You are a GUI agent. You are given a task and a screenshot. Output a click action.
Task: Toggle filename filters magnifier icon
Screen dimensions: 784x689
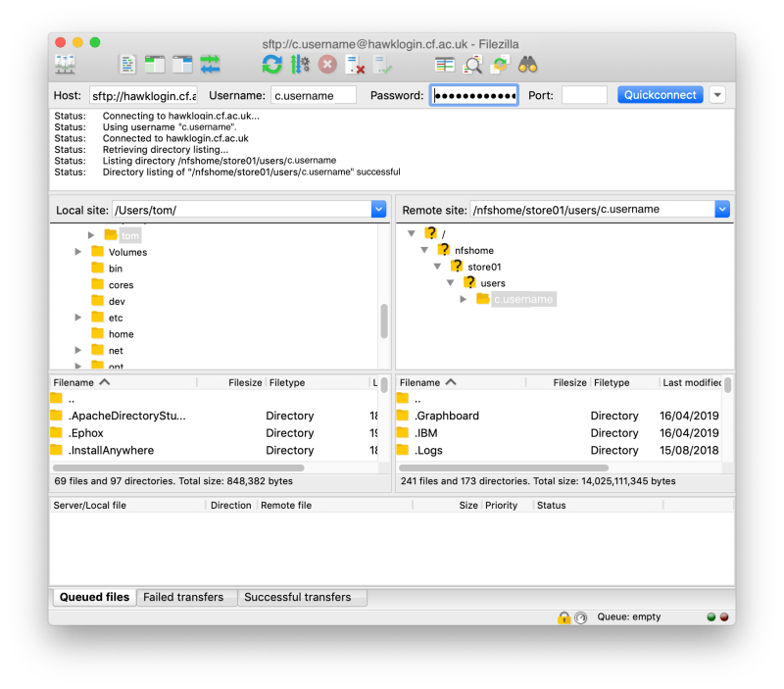coord(472,65)
